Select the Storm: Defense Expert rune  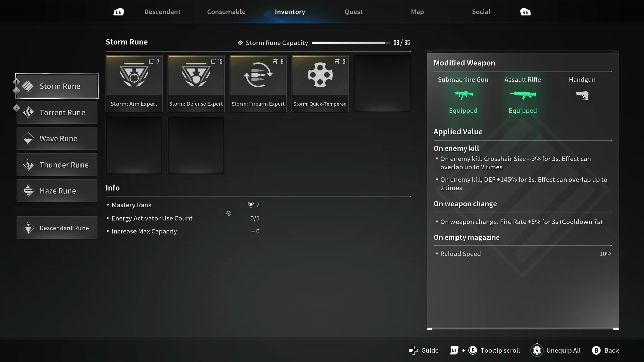tap(196, 83)
